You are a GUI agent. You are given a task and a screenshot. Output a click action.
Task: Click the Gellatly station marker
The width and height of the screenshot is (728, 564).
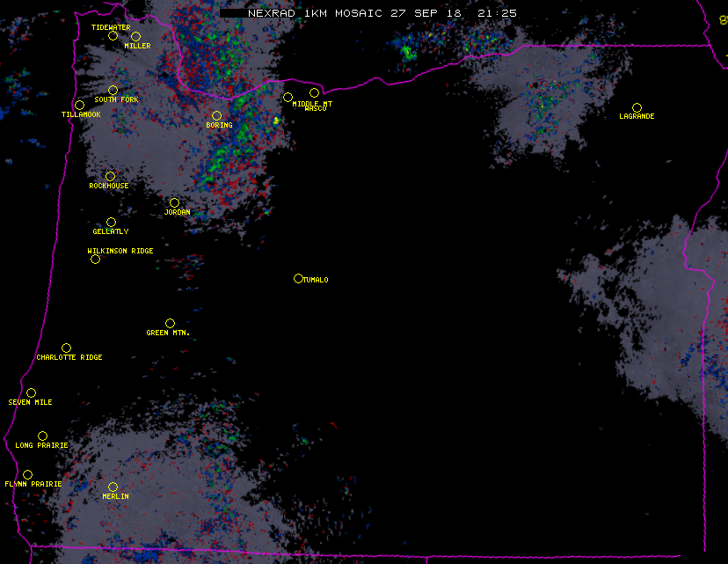pos(111,222)
